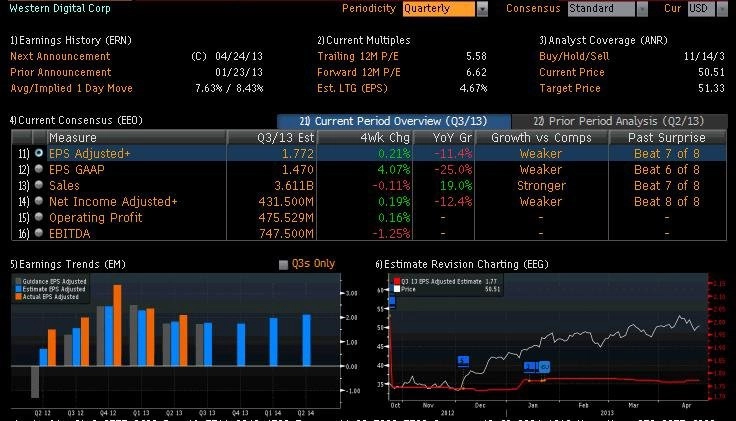
Task: Open the Cur USD currency dropdown
Action: 701,9
